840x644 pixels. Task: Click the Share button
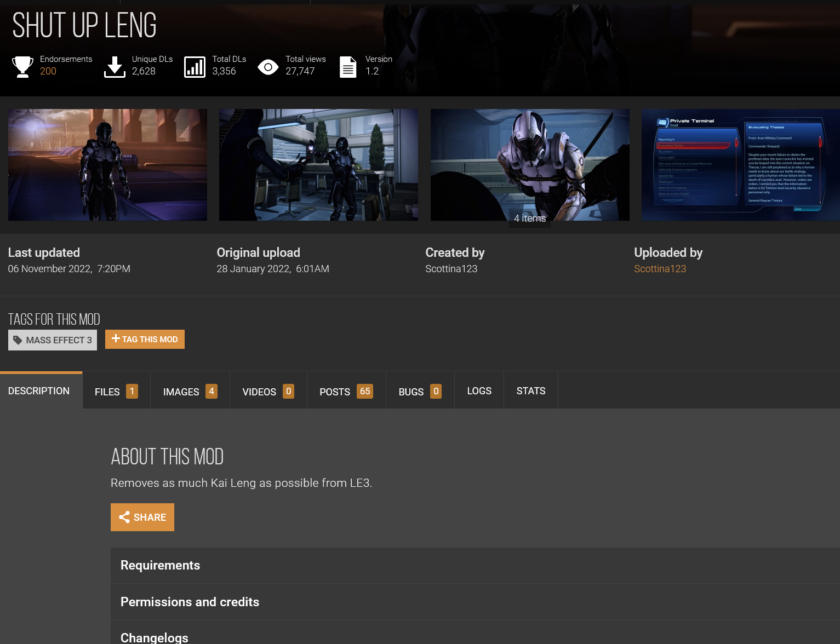(x=142, y=517)
